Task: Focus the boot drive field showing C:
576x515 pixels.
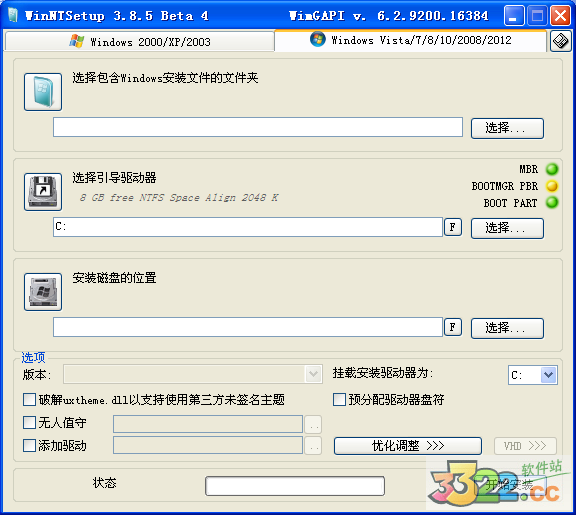Action: click(x=248, y=227)
